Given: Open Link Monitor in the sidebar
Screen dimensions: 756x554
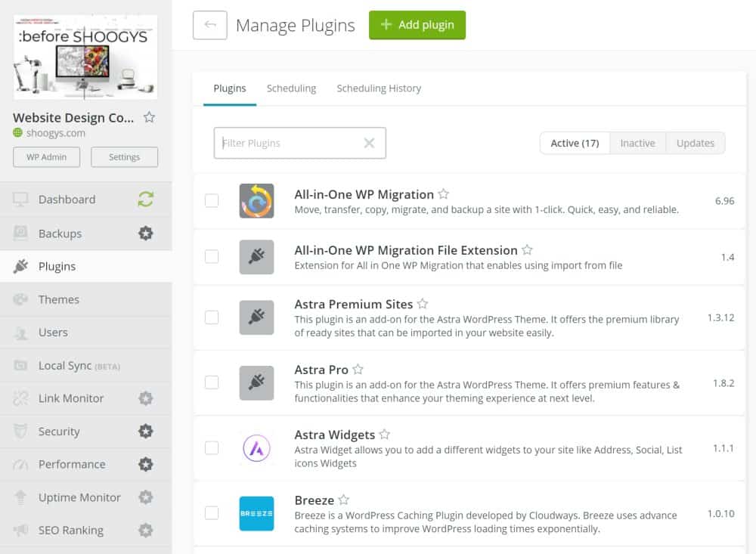Looking at the screenshot, I should tap(86, 398).
